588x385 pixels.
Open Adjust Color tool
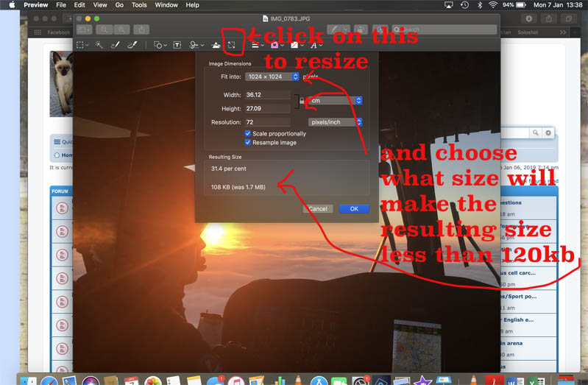click(x=216, y=45)
